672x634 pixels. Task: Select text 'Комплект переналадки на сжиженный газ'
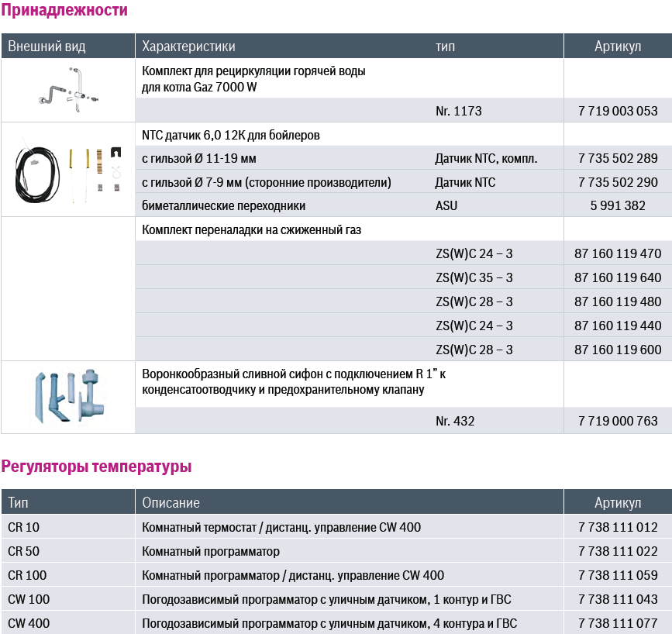pyautogui.click(x=252, y=229)
